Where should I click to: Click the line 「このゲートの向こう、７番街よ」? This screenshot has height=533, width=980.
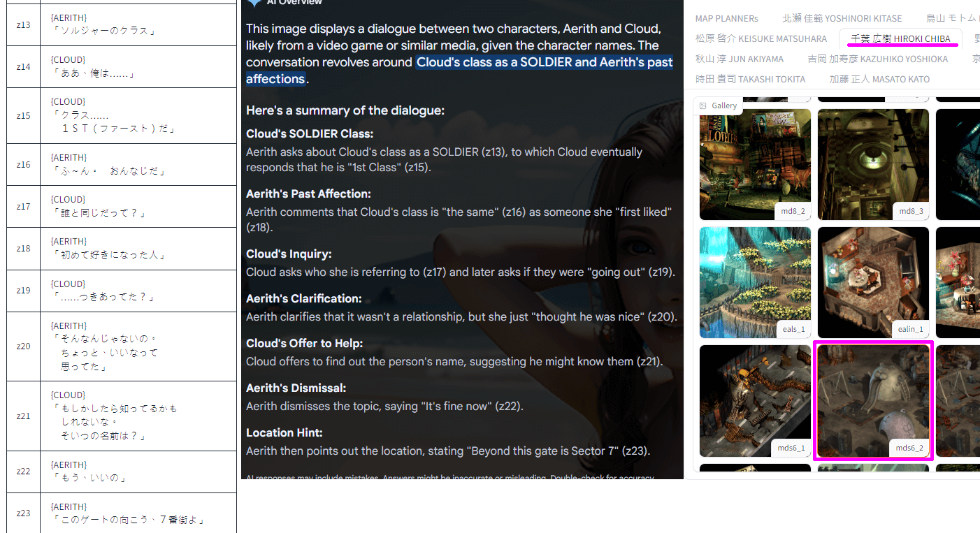coord(129,520)
